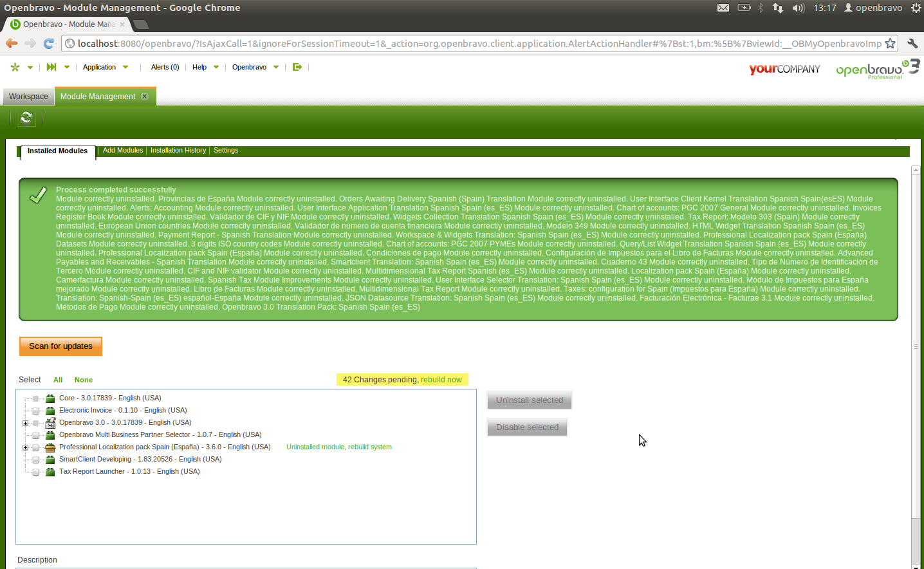Click the logout icon in the navigation bar

pyautogui.click(x=297, y=67)
